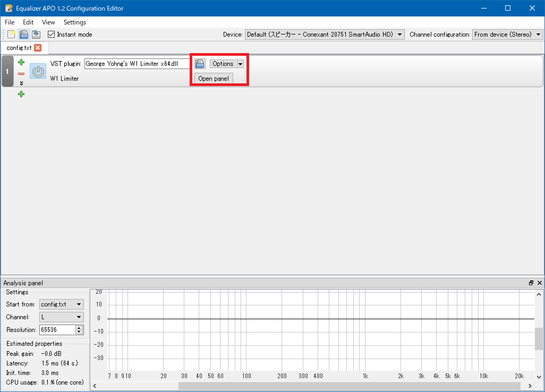Click the VST plugin file path field
This screenshot has width=545, height=392.
[137, 64]
